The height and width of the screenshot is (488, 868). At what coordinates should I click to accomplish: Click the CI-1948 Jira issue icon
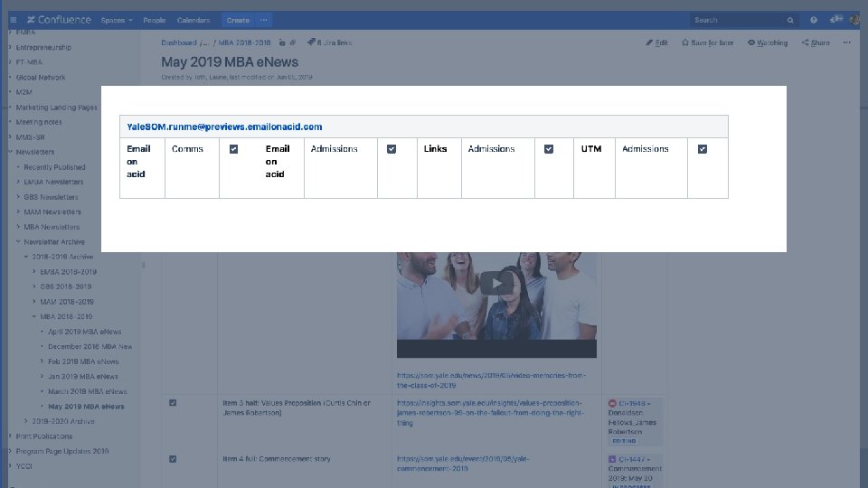[x=612, y=403]
